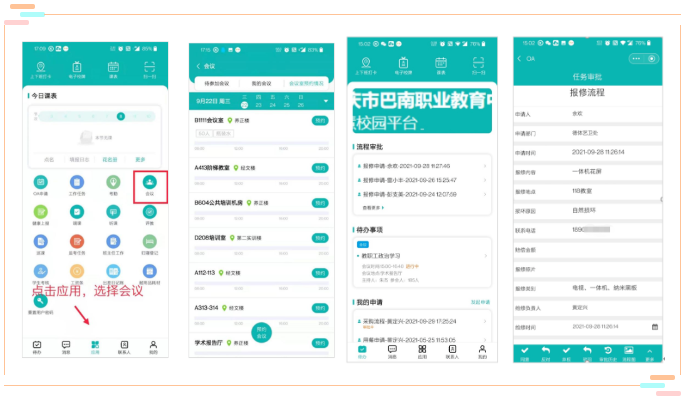Go back using arrow next to 会议
Screen dimensions: 690x405
click(196, 66)
